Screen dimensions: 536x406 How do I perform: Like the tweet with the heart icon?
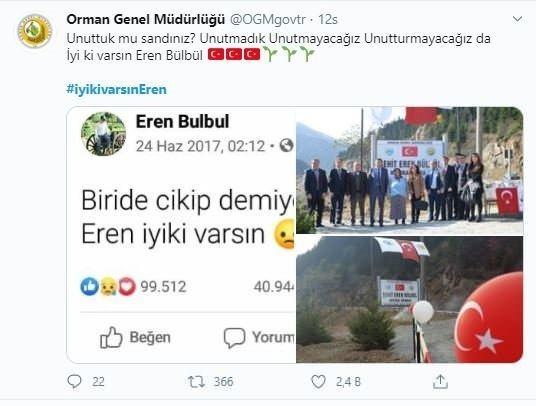pos(318,381)
